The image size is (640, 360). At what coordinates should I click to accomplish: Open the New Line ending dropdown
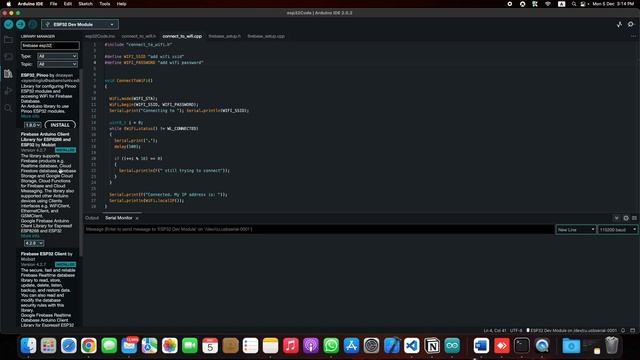coord(576,230)
